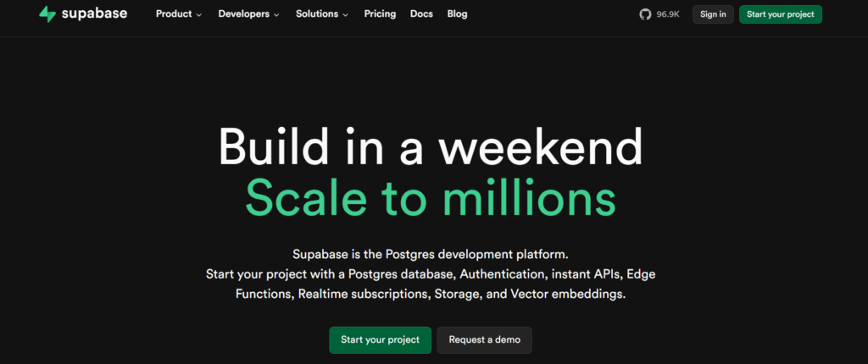Expand the chevron next to Product

point(199,15)
